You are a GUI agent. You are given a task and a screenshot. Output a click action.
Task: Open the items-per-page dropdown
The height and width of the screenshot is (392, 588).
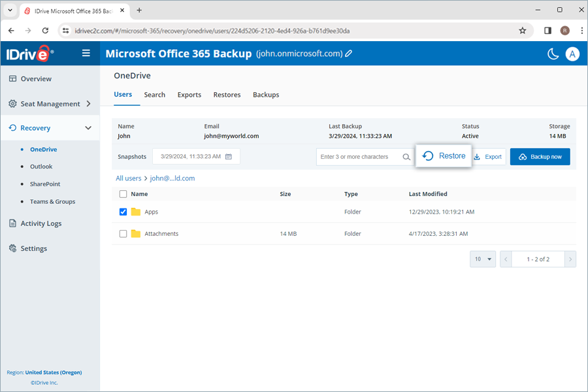[x=482, y=259]
